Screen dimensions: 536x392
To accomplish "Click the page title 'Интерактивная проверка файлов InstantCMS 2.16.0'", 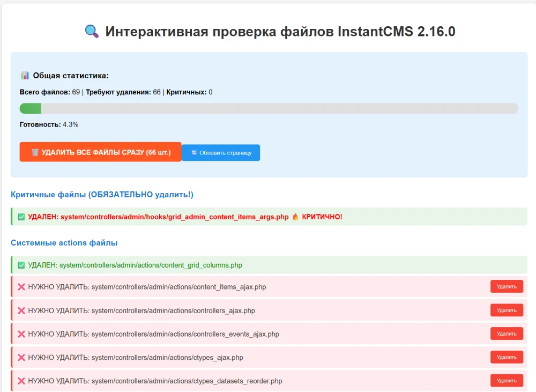I will click(x=280, y=32).
